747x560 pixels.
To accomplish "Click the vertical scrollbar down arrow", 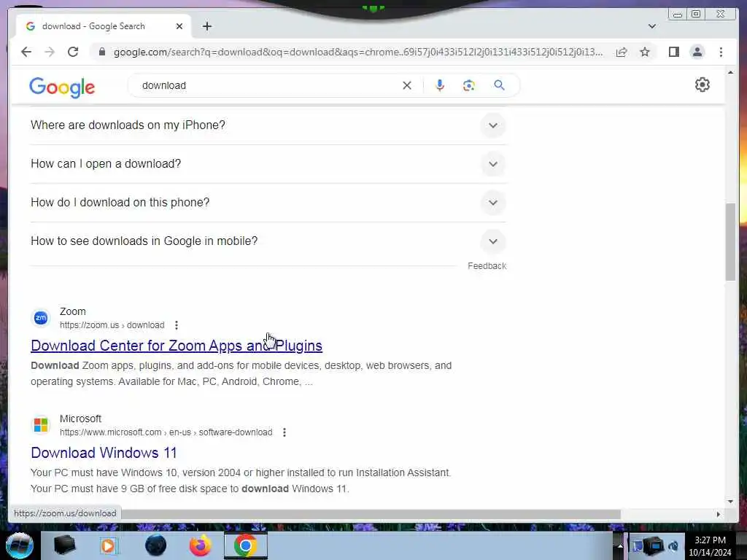I will [730, 502].
